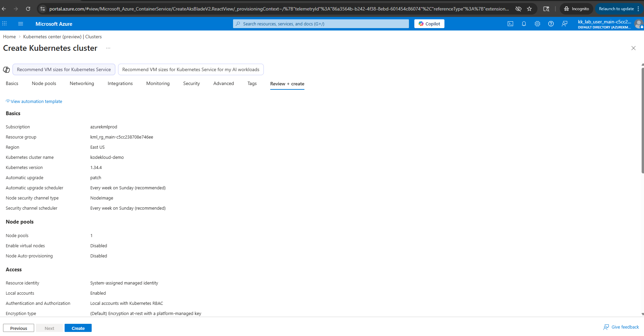The image size is (644, 336).
Task: Click the Region value East US
Action: pyautogui.click(x=97, y=147)
